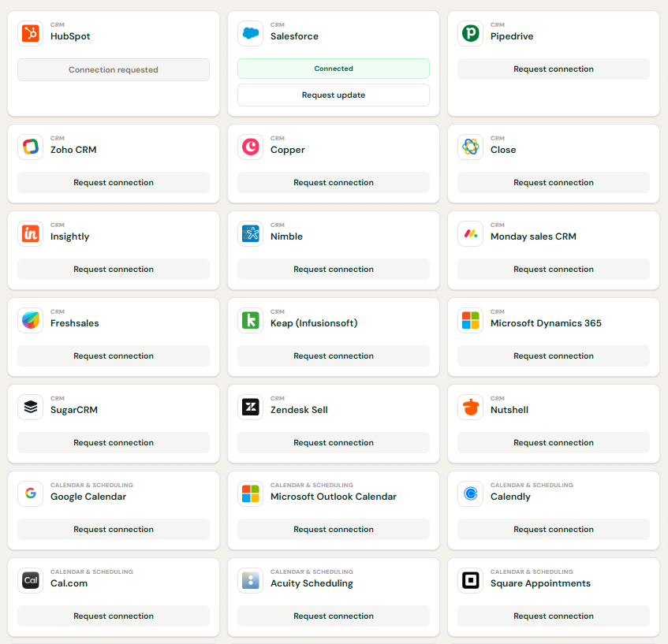
Task: Click the Insightly logo icon
Action: click(x=31, y=233)
